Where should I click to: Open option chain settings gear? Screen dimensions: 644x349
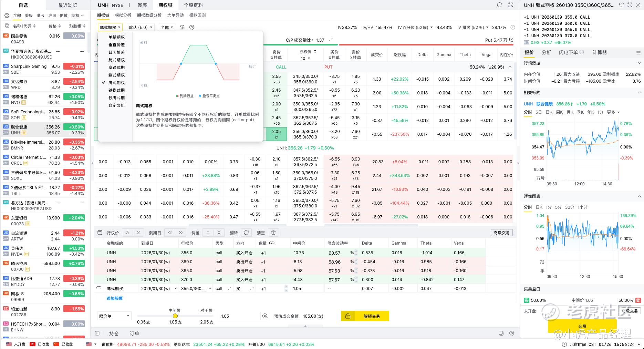coord(192,27)
